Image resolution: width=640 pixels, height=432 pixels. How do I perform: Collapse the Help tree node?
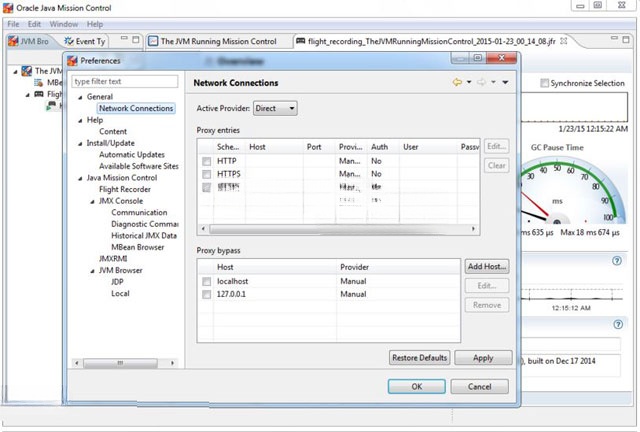pyautogui.click(x=80, y=120)
